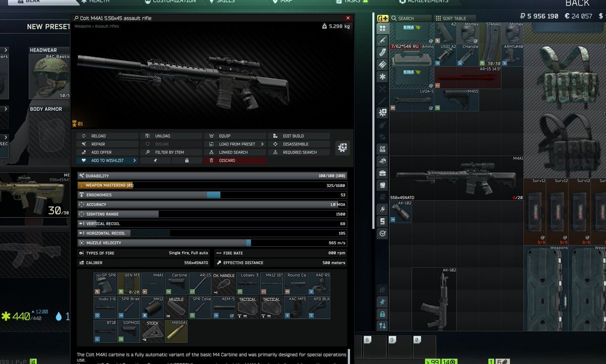
Task: Switch to the SKILLS tab
Action: tap(222, 2)
